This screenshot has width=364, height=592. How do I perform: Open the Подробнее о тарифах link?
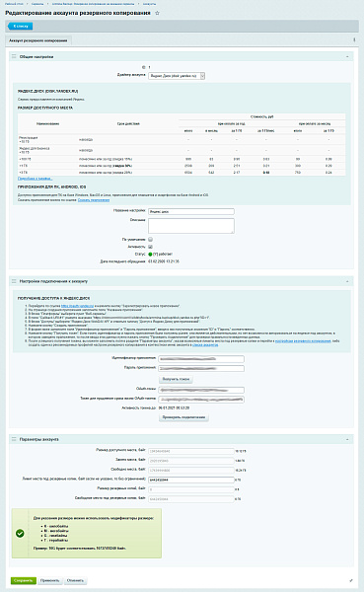36,179
